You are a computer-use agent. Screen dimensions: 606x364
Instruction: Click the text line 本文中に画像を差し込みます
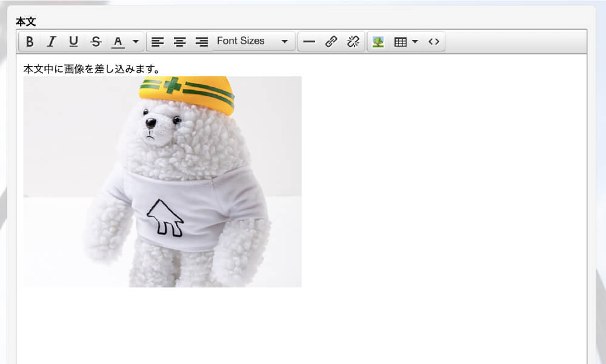pyautogui.click(x=92, y=69)
